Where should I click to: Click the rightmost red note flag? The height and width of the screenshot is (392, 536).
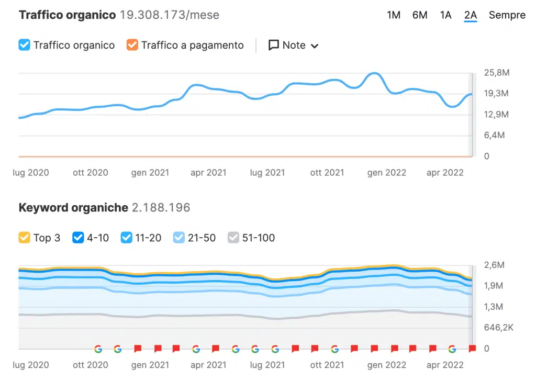(x=472, y=349)
